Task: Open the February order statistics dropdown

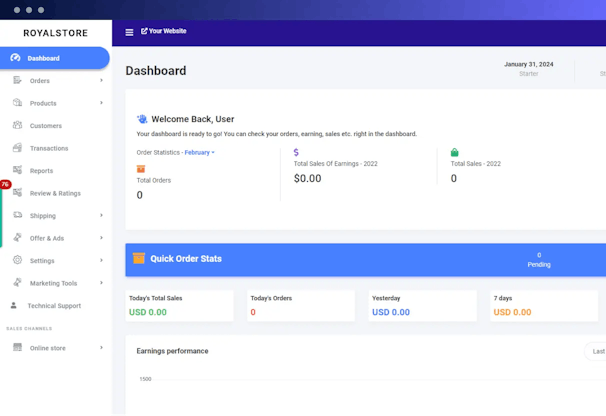Action: [199, 152]
